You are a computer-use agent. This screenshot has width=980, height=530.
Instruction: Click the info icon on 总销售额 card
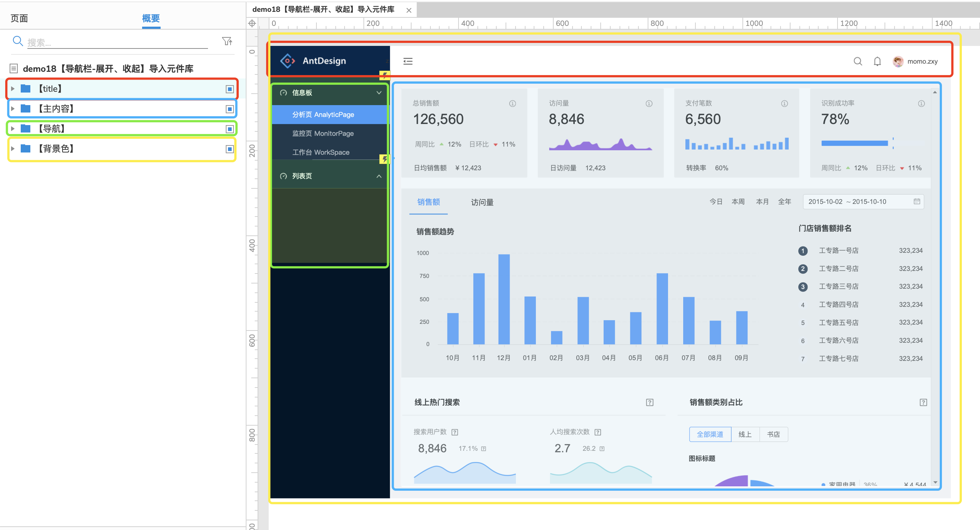pos(513,104)
